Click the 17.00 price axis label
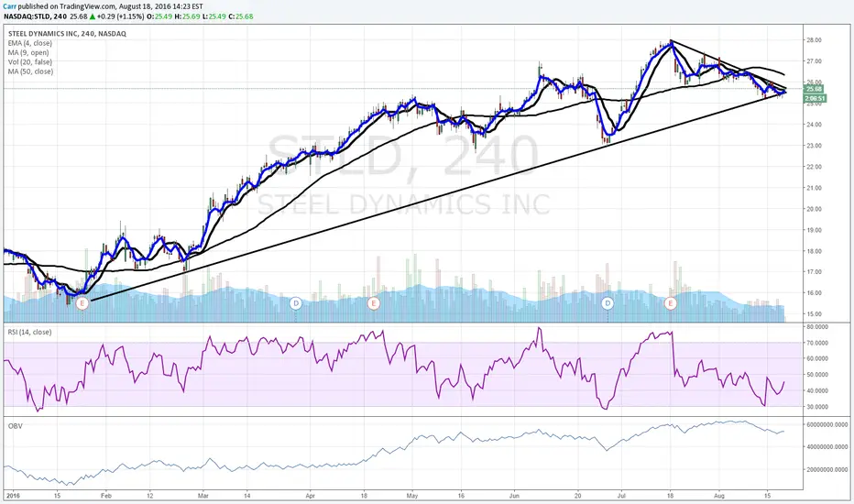 tap(814, 272)
